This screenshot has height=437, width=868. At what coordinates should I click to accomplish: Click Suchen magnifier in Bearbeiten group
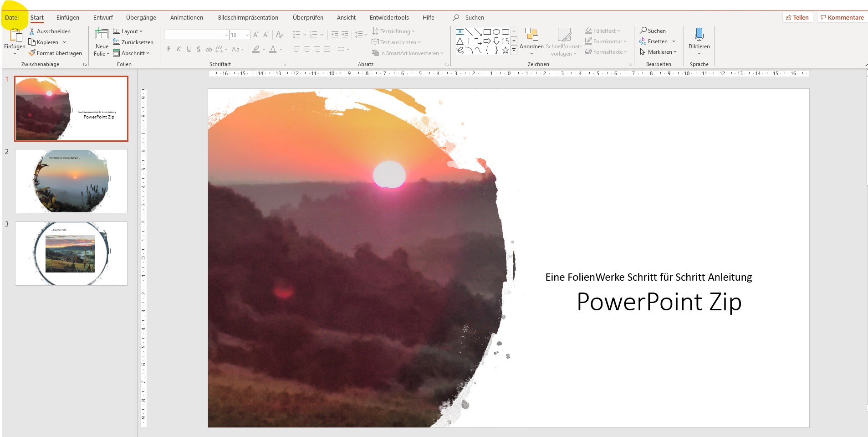point(653,31)
